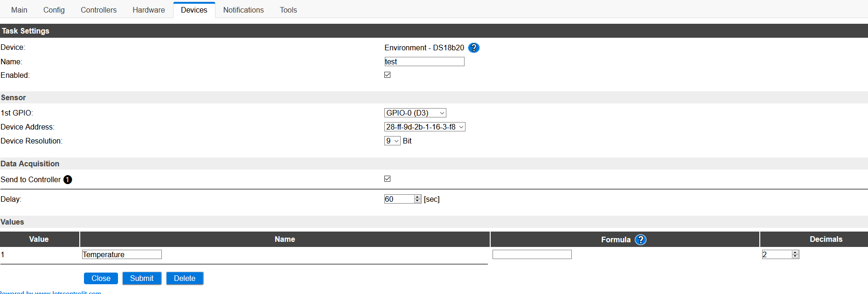The image size is (868, 294).
Task: Click the Temperature value name field
Action: click(122, 254)
